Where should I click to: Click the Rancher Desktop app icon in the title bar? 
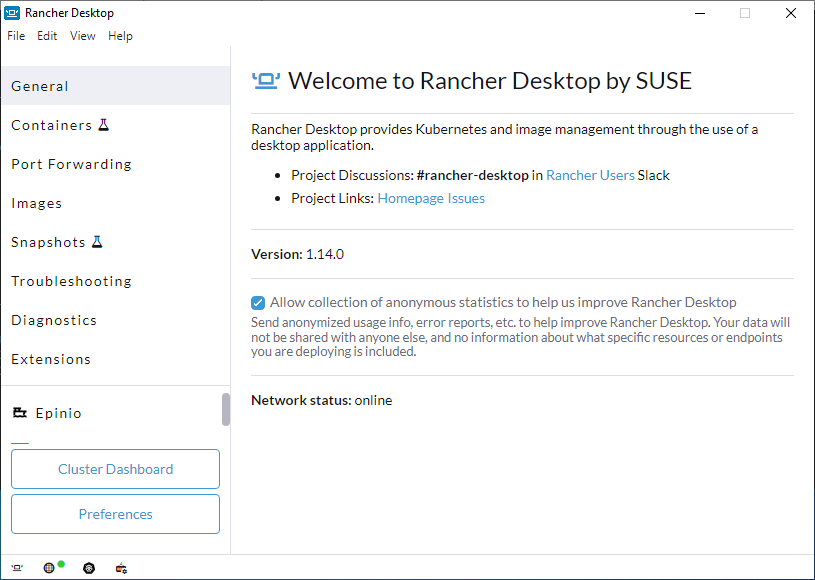(x=12, y=13)
